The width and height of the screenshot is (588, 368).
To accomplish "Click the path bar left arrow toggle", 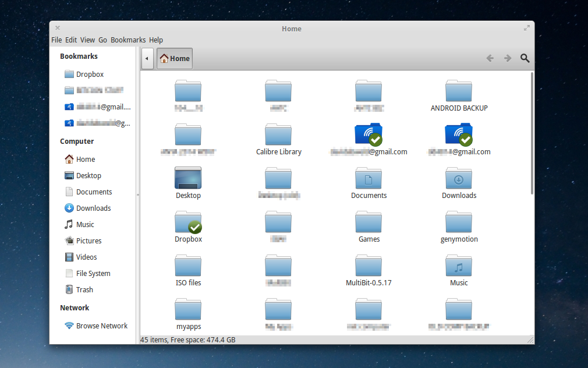I will [147, 59].
